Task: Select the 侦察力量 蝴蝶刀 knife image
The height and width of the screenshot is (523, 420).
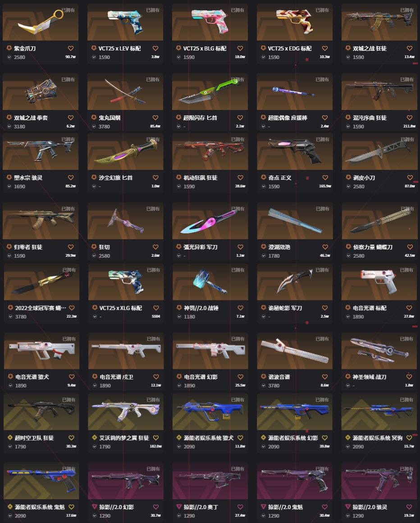Action: [379, 221]
